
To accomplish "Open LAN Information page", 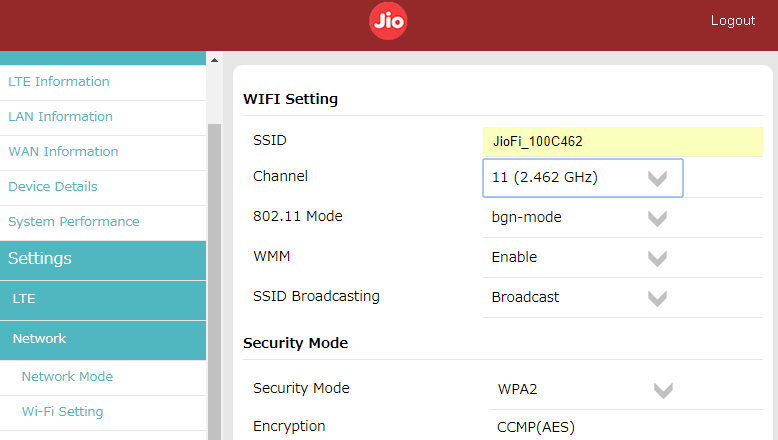I will tap(60, 117).
